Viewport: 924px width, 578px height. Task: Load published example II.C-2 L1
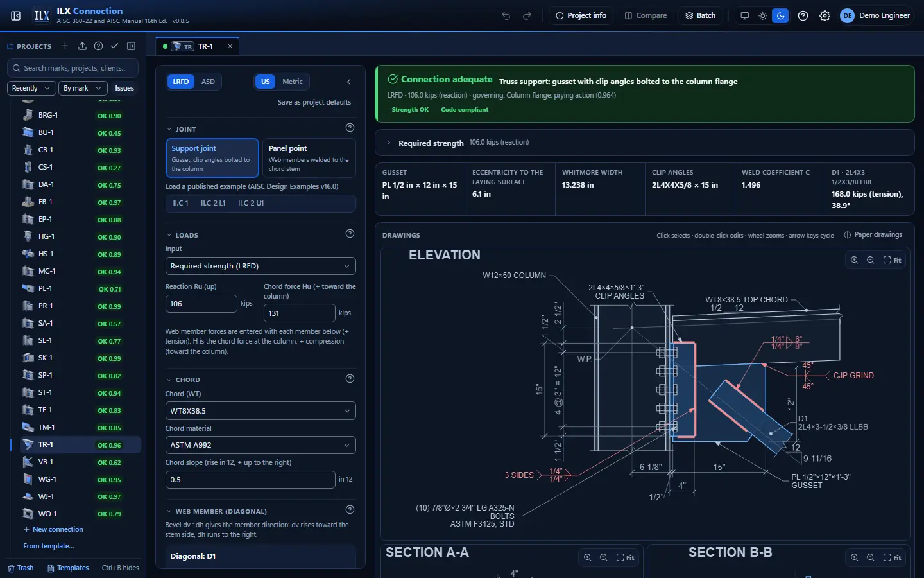[x=213, y=203]
